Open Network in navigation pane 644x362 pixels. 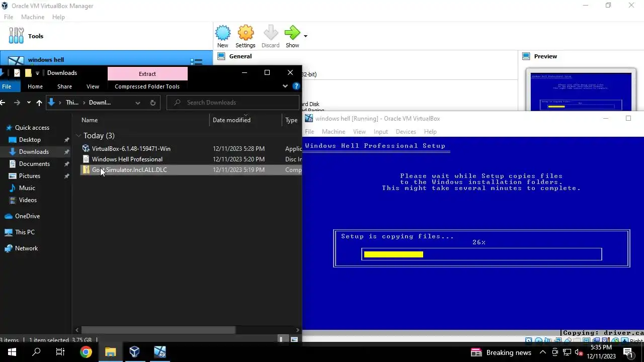coord(26,248)
